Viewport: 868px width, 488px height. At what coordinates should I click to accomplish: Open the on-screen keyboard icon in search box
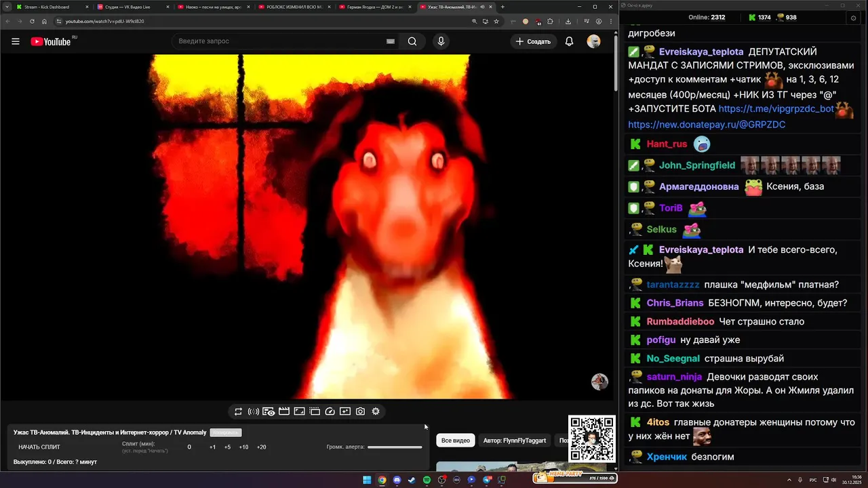pos(391,41)
